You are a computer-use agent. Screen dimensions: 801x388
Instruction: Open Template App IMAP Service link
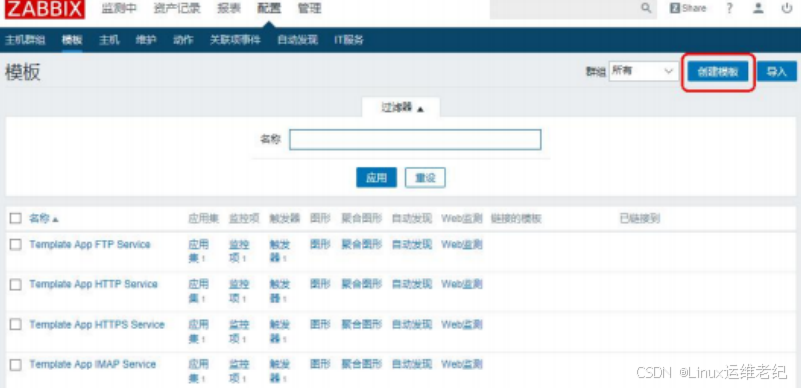pos(92,365)
